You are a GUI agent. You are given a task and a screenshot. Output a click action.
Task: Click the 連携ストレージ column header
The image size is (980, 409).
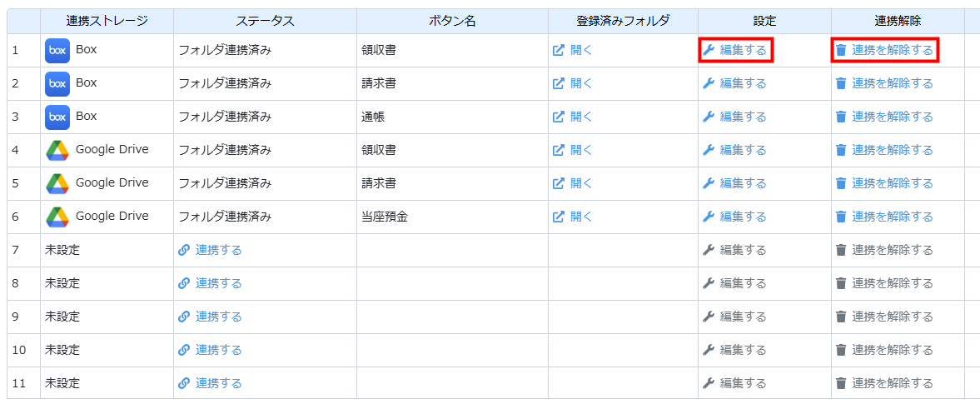107,21
